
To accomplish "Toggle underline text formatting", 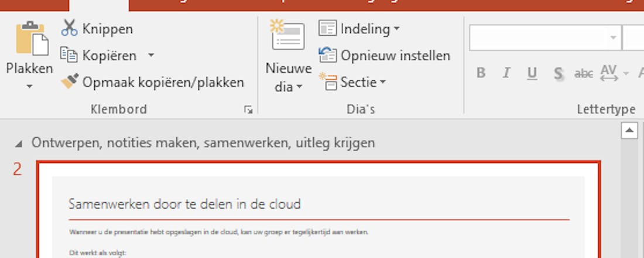I will 532,73.
